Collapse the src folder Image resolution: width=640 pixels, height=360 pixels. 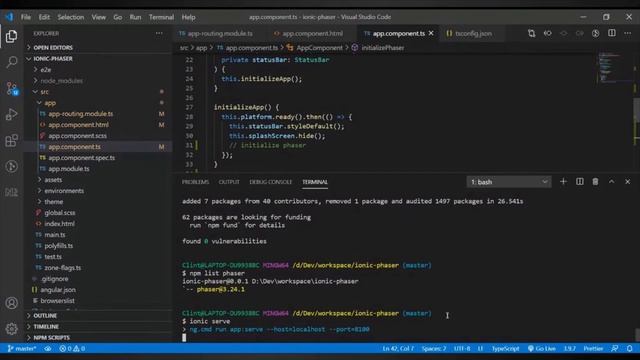coord(44,92)
